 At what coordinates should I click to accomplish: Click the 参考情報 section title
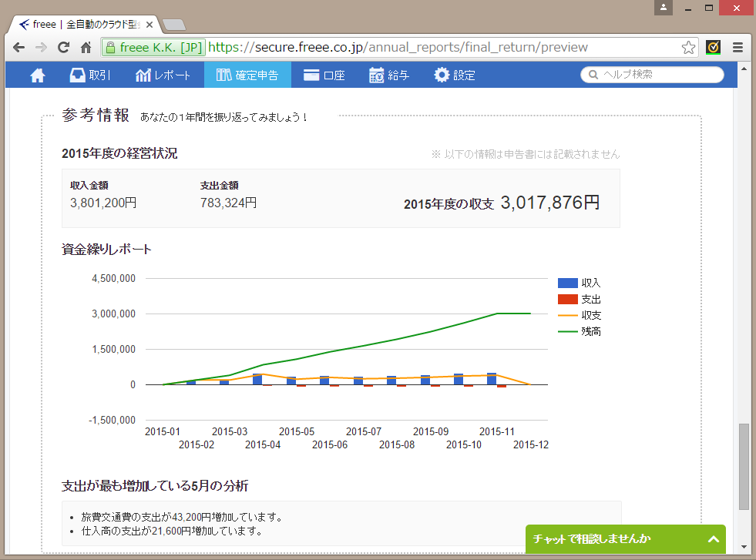[96, 116]
